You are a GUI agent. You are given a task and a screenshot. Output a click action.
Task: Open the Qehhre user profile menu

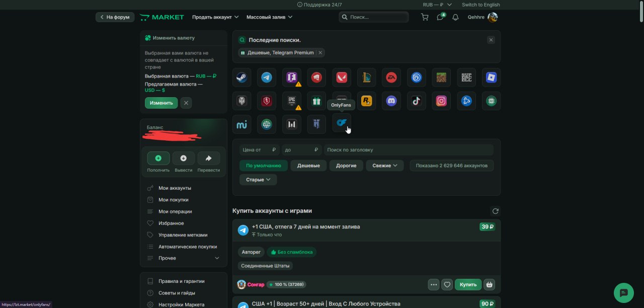[x=482, y=17]
